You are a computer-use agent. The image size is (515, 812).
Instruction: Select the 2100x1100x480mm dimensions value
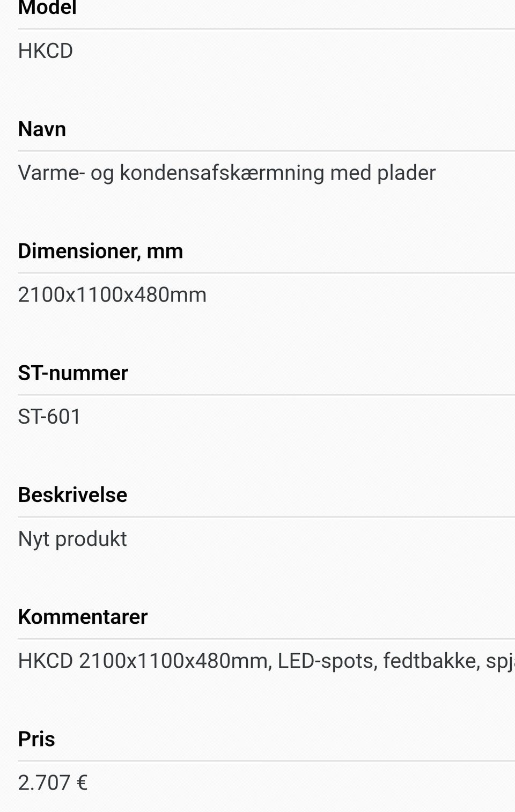click(112, 295)
